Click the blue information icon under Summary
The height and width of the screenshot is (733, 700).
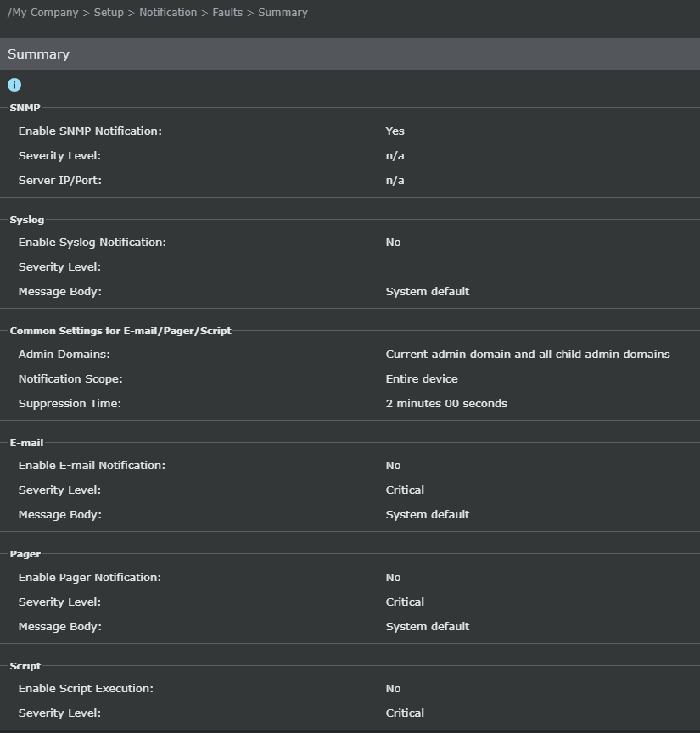pos(14,85)
